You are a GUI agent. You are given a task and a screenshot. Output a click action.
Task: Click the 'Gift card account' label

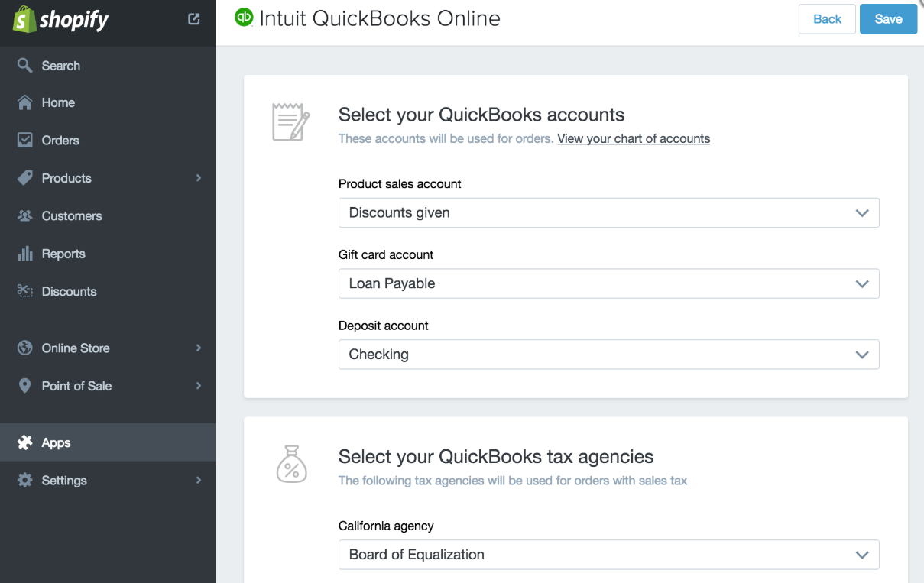(386, 254)
